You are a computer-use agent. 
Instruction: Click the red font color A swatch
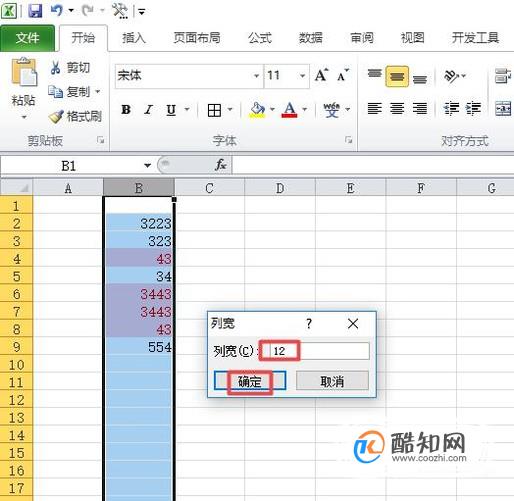coord(289,109)
